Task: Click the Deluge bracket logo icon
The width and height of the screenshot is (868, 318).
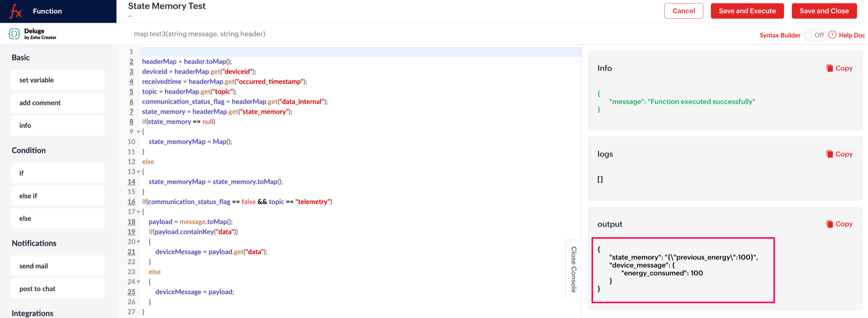Action: 14,34
